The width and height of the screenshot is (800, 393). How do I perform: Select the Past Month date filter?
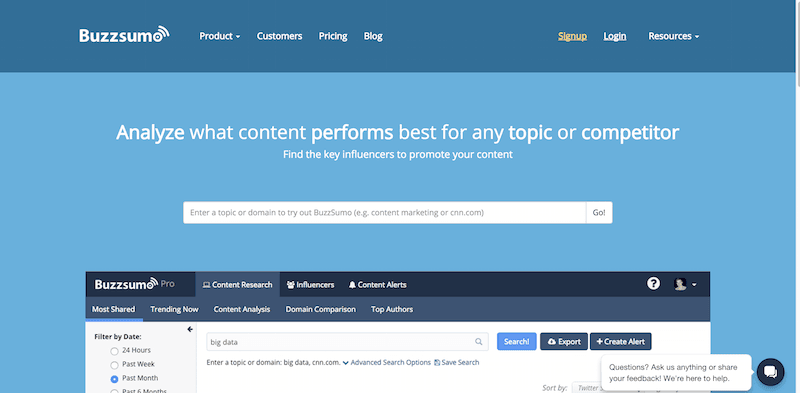[114, 379]
